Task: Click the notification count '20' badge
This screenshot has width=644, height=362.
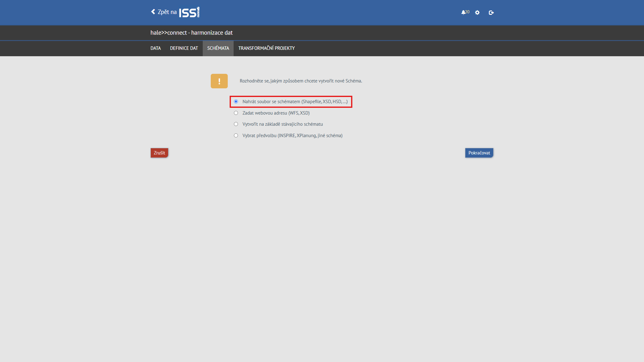Action: click(x=467, y=12)
